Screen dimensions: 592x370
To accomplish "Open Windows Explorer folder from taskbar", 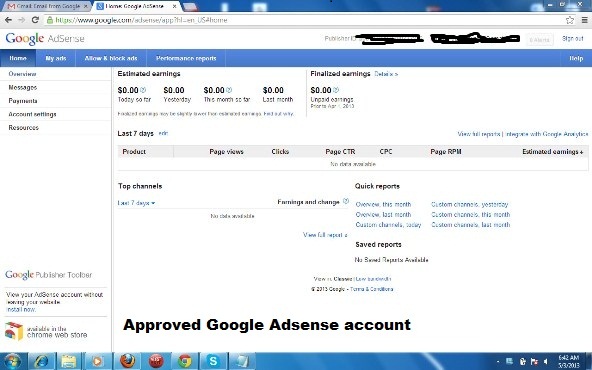I will tap(69, 361).
